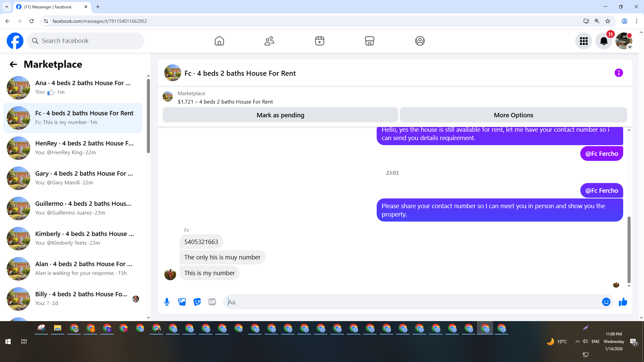644x362 pixels.
Task: Go back from Marketplace list
Action: (x=13, y=64)
